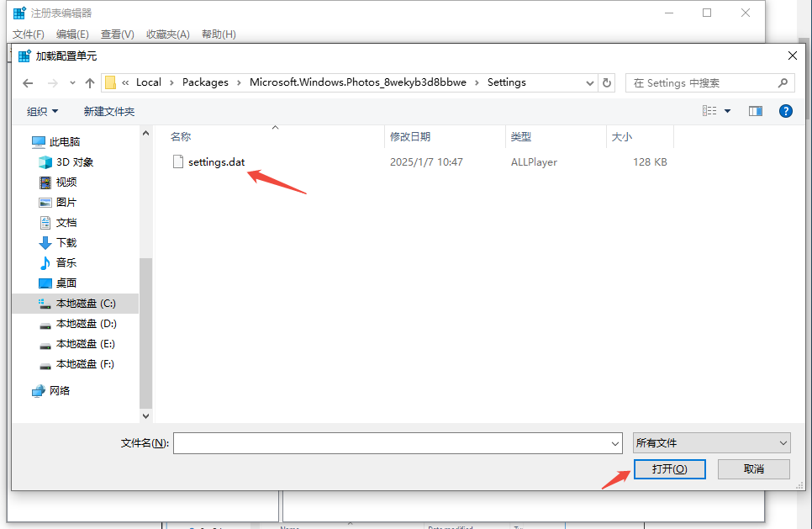
Task: Expand the address bar path history dropdown
Action: point(590,83)
